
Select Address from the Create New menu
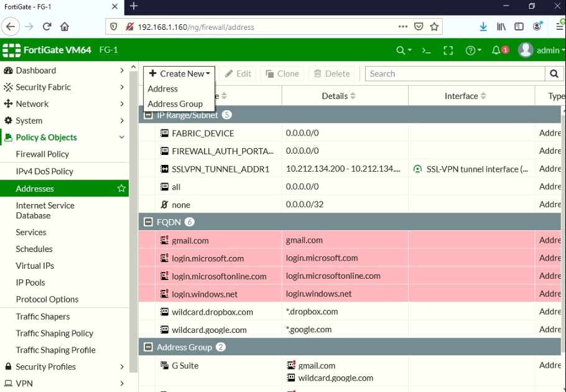[162, 89]
